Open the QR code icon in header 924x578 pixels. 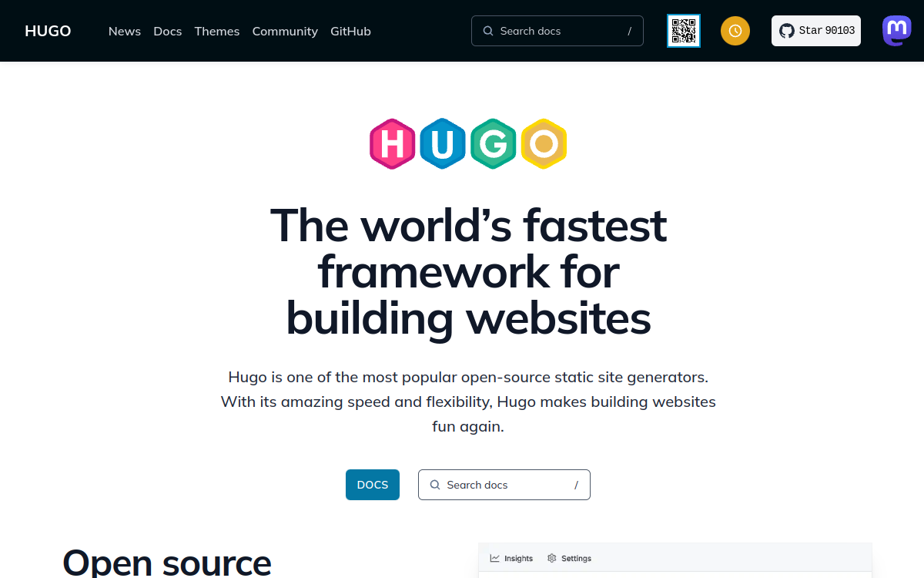(x=684, y=31)
